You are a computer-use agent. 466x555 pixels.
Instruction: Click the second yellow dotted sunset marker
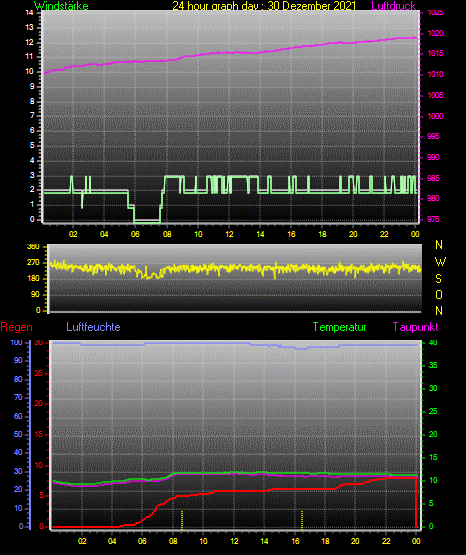[302, 520]
